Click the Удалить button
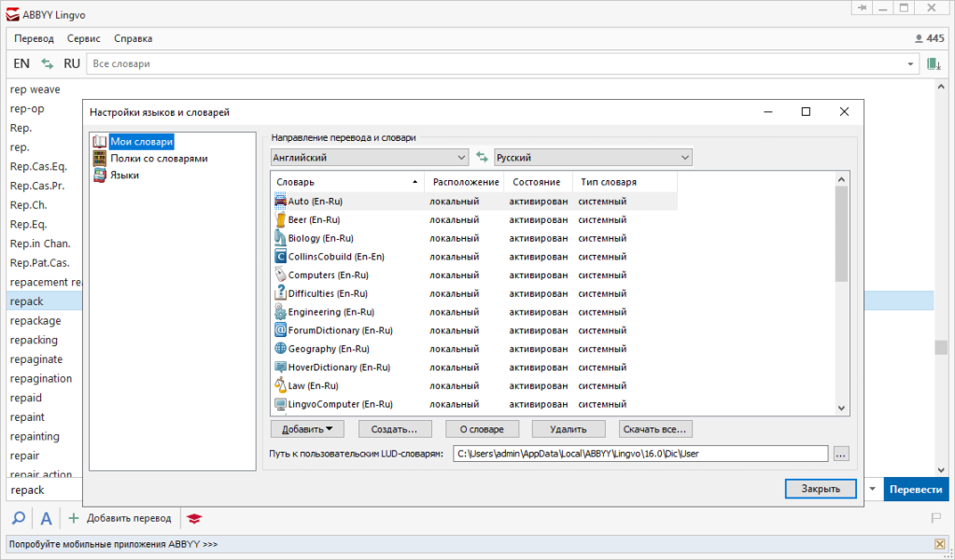955x560 pixels. 569,429
